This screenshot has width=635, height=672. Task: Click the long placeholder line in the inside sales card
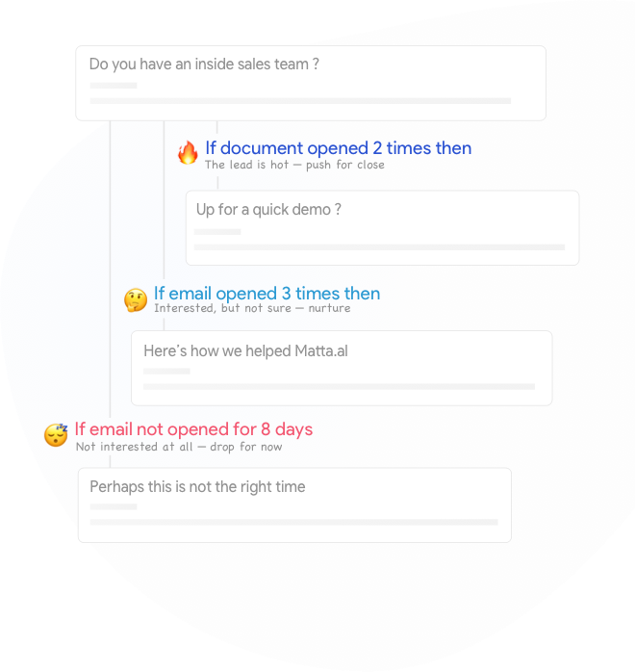click(300, 100)
